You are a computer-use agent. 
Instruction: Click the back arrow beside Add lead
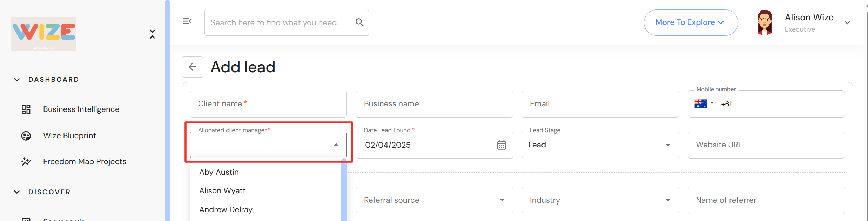point(192,67)
